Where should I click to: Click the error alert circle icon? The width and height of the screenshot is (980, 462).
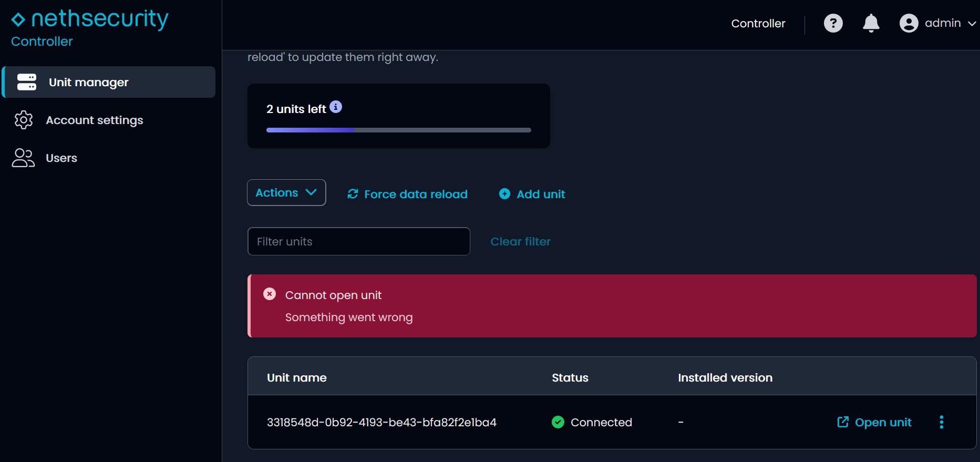[x=270, y=294]
